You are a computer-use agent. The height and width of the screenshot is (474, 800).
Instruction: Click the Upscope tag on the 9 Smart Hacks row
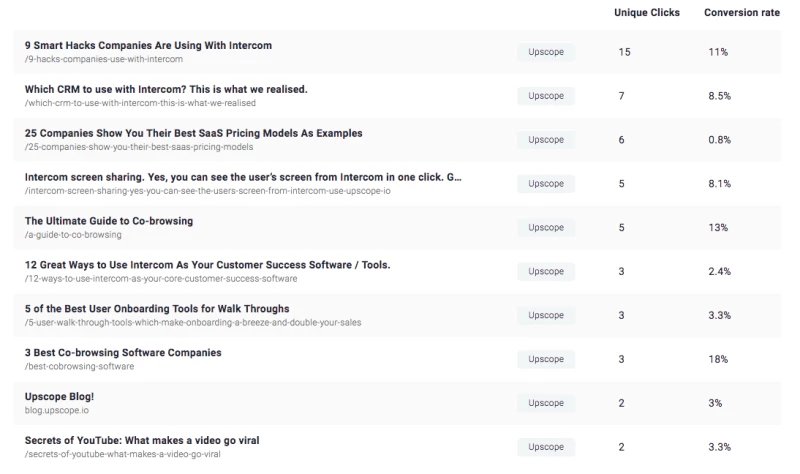546,52
